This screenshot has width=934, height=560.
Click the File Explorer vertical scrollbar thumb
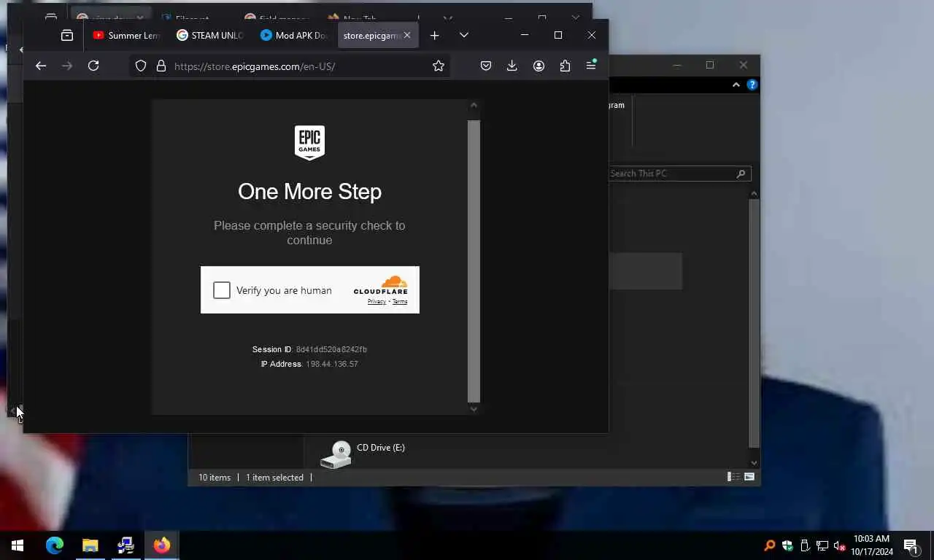point(754,324)
